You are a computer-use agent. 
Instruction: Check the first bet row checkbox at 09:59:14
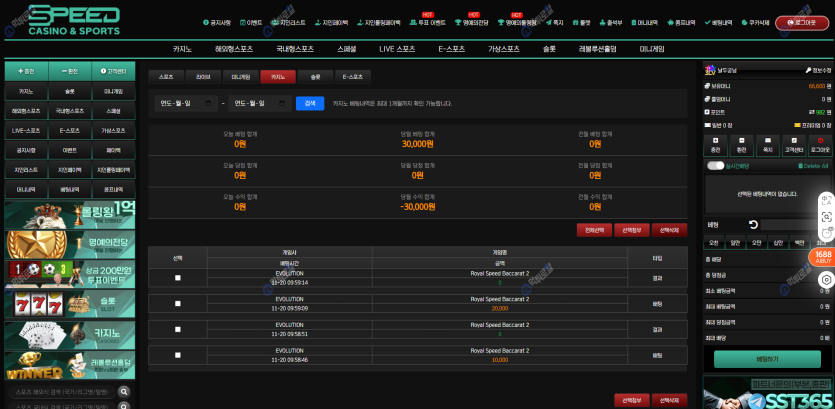tap(178, 277)
